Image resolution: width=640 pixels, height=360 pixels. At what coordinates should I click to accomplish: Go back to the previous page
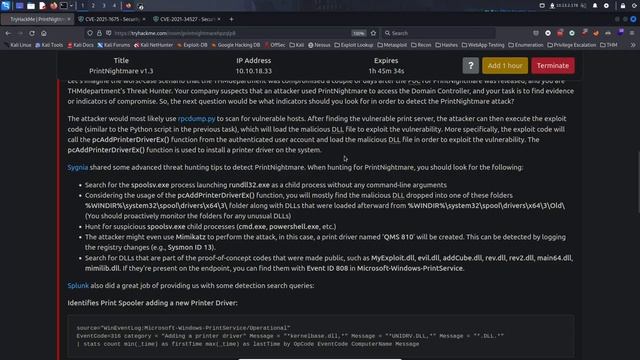[8, 33]
